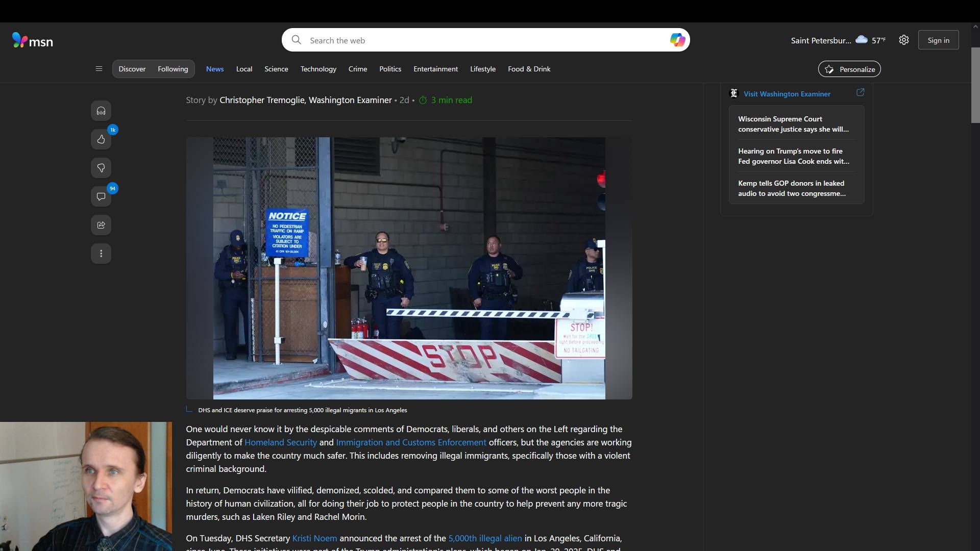Screen dimensions: 980x551
Task: Click the MSN logo
Action: point(33,40)
